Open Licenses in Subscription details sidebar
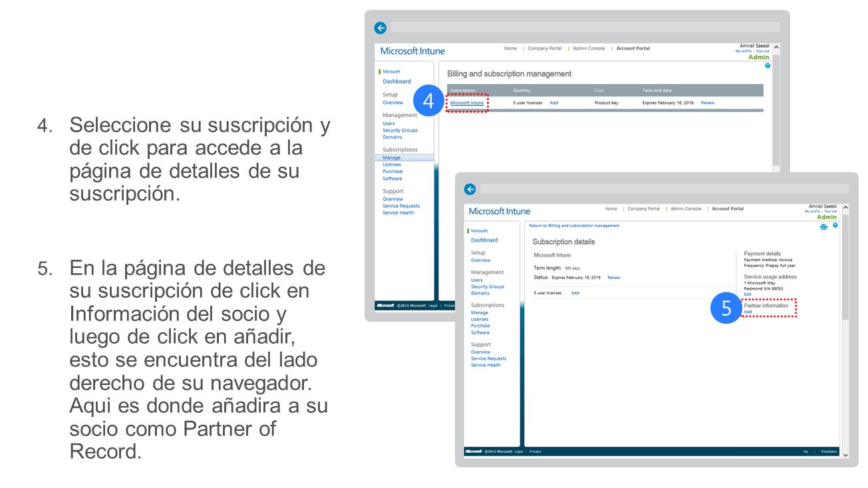This screenshot has width=868, height=488. 480,319
